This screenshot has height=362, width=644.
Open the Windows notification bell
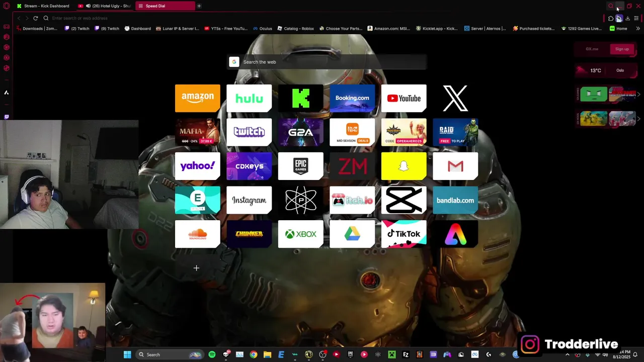coord(635,354)
